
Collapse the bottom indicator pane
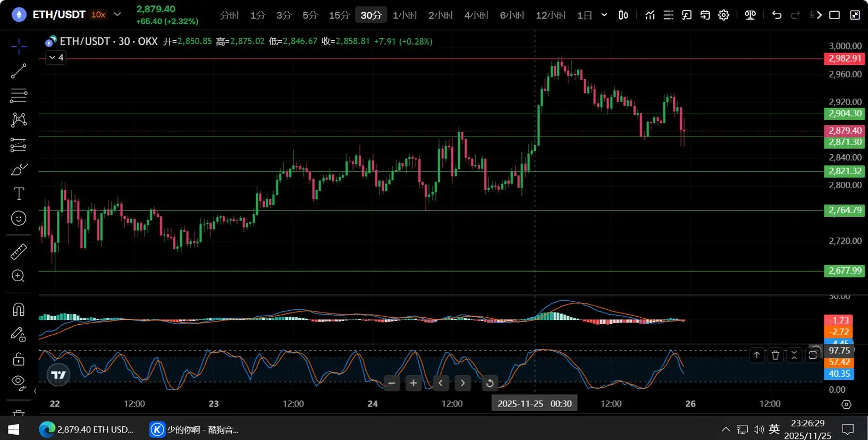tap(794, 355)
